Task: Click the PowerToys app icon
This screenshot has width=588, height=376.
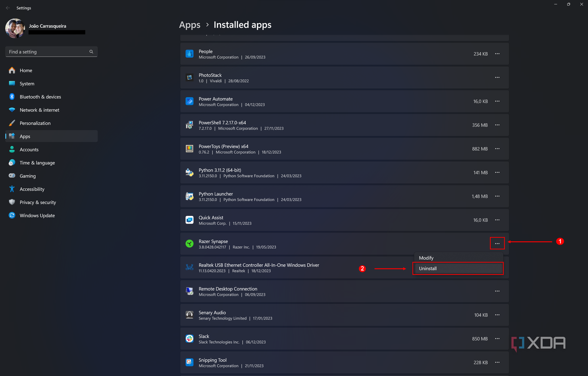Action: pyautogui.click(x=190, y=149)
